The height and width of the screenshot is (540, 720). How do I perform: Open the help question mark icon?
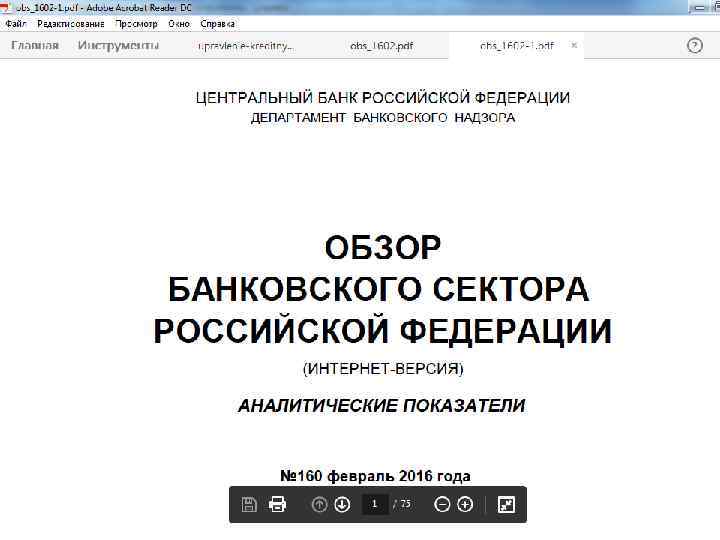click(695, 45)
